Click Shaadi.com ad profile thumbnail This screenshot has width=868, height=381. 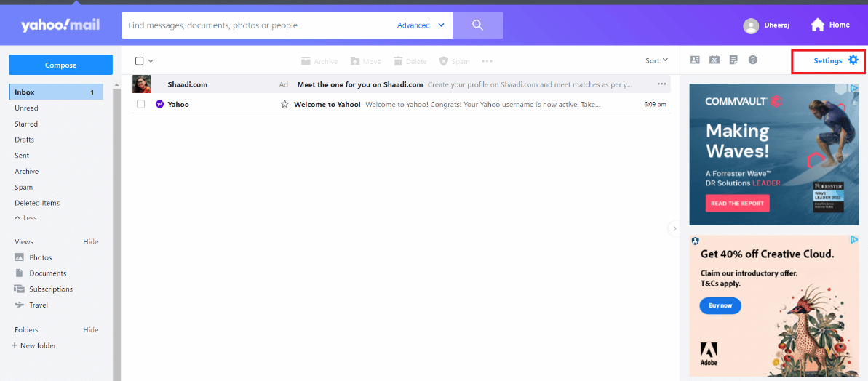click(141, 84)
